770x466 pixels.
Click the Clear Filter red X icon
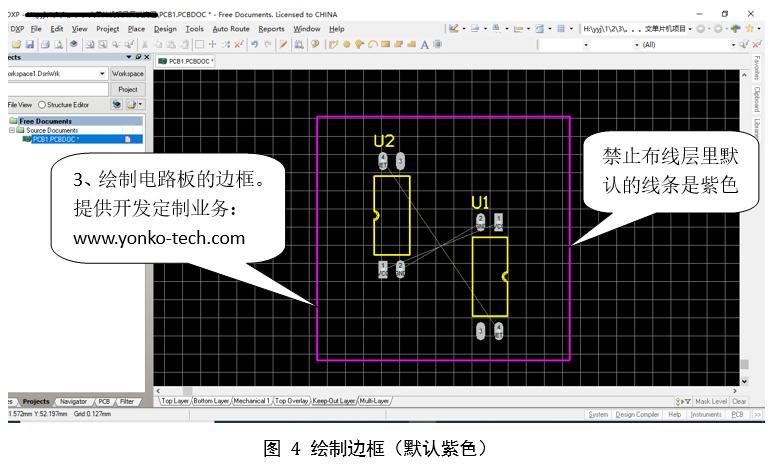239,44
